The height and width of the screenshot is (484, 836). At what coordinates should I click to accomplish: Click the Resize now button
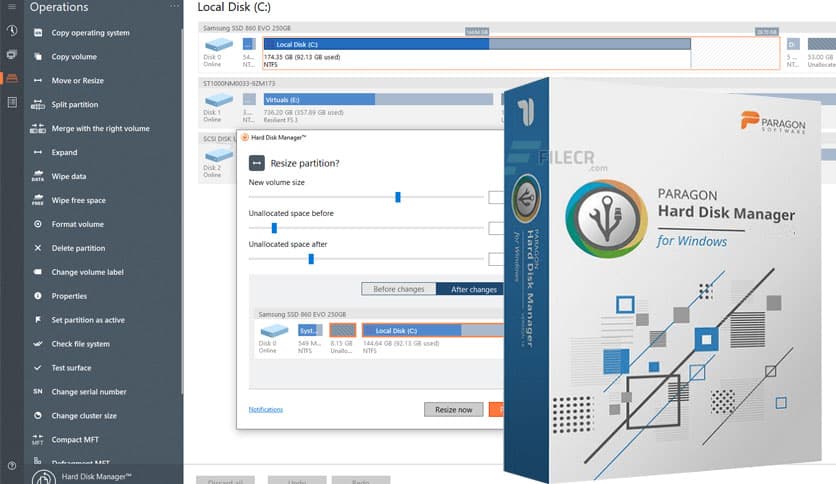point(454,409)
